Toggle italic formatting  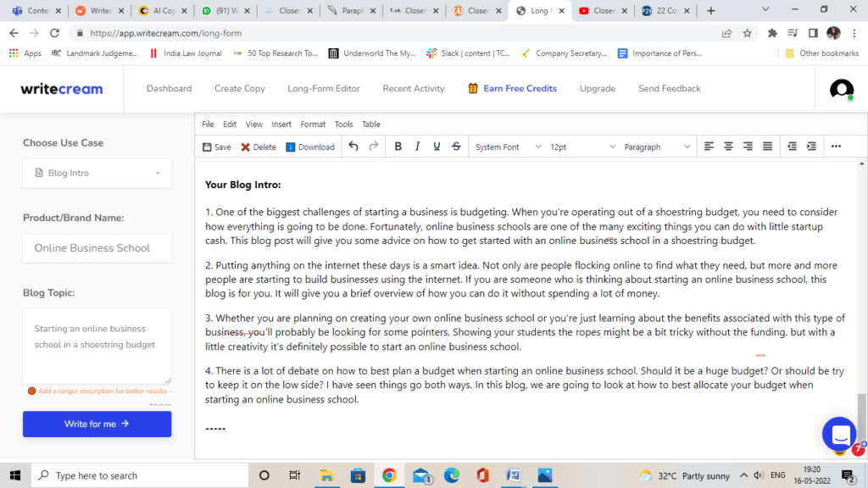417,147
